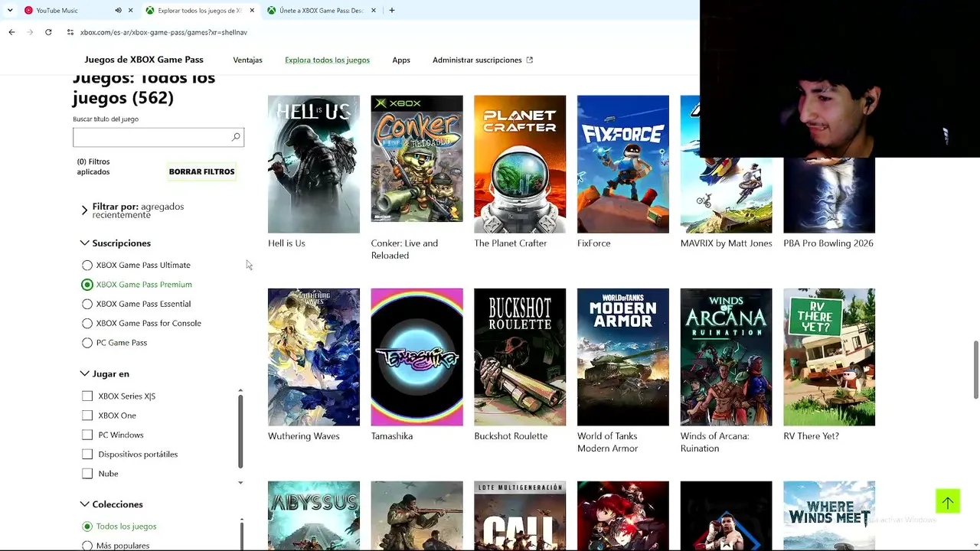Image resolution: width=980 pixels, height=551 pixels.
Task: Collapse the Suscripciones filter section
Action: coord(116,243)
